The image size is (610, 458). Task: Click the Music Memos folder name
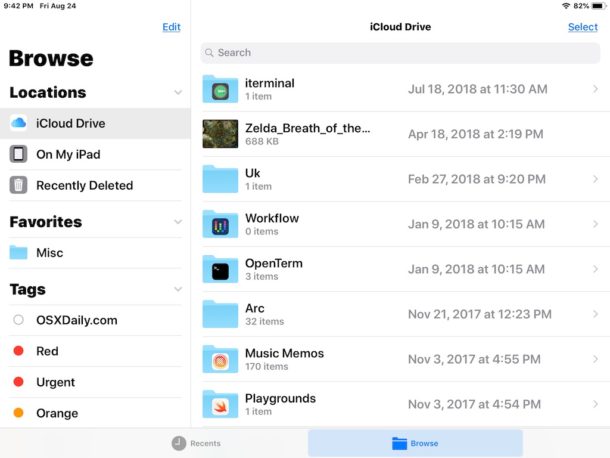(284, 353)
